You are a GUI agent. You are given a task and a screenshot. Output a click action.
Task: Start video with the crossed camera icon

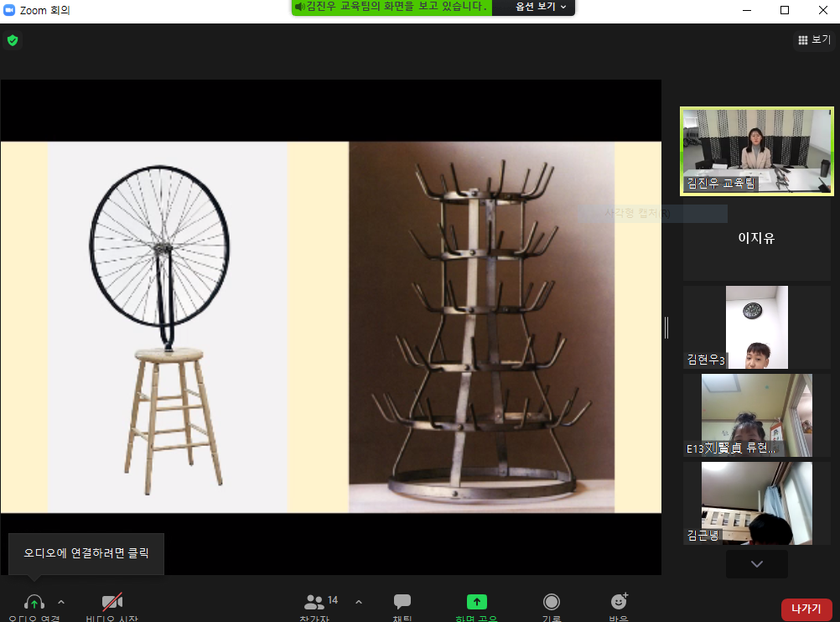pos(112,602)
